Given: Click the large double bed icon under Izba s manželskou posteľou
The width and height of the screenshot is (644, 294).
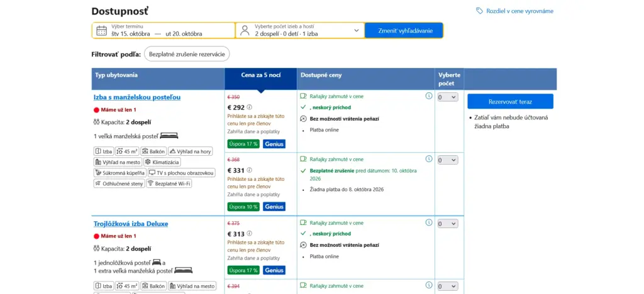Looking at the screenshot, I should 169,136.
